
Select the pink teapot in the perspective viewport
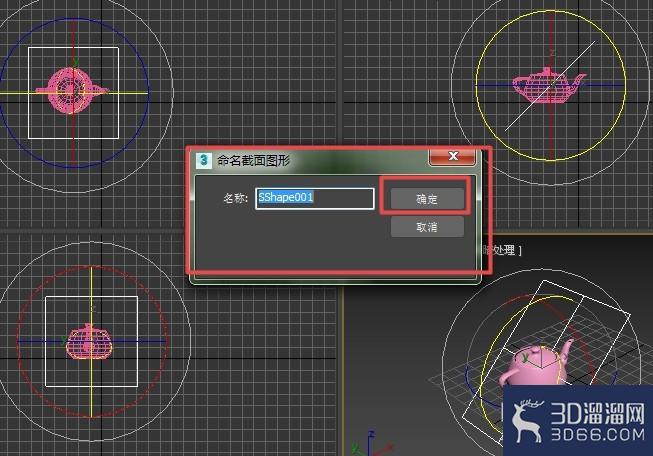pyautogui.click(x=537, y=363)
